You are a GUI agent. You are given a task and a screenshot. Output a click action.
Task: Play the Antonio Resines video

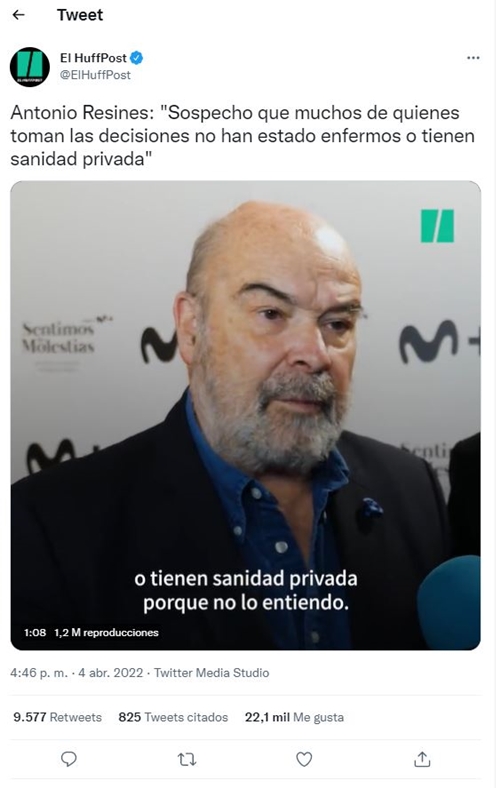point(245,415)
